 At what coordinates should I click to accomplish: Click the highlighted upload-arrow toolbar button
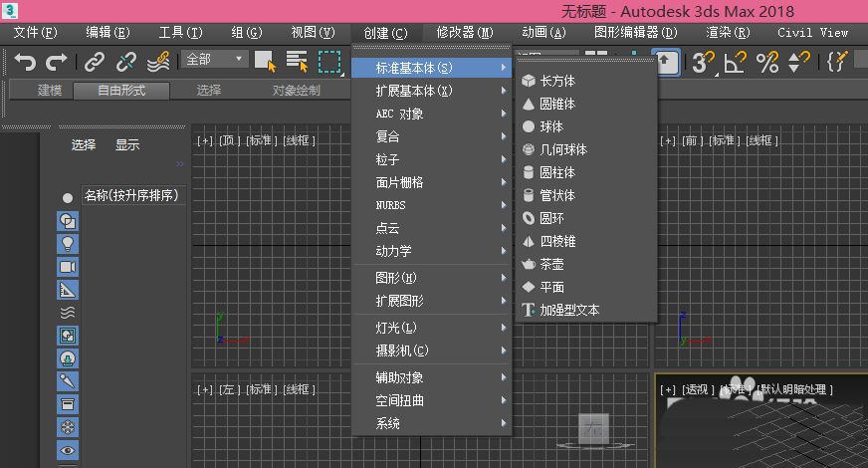(x=667, y=62)
